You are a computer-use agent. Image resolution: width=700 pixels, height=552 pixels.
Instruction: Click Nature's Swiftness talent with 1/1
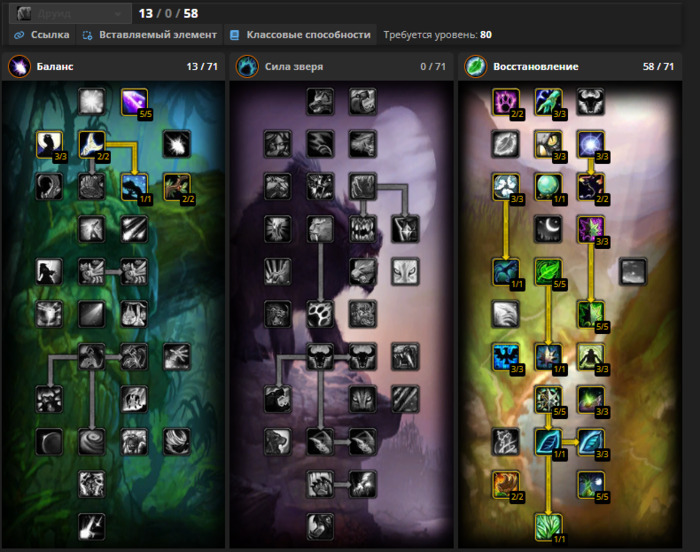pos(506,272)
